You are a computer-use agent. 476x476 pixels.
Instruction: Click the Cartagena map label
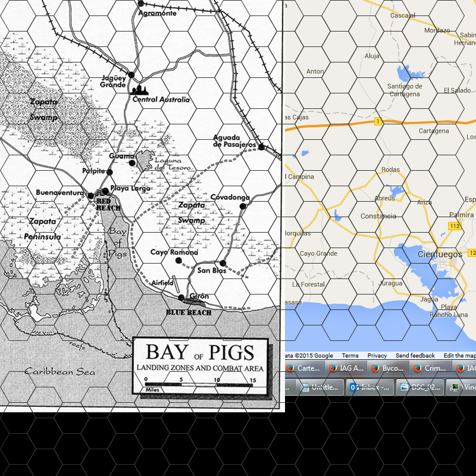434,131
